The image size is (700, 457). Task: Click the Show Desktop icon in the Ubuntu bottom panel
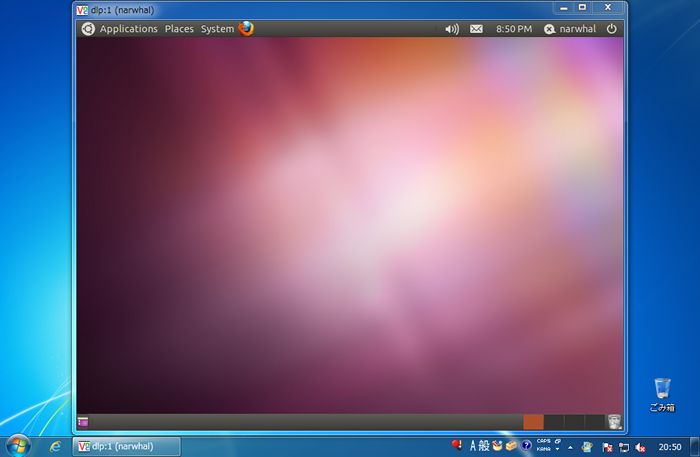pos(83,422)
